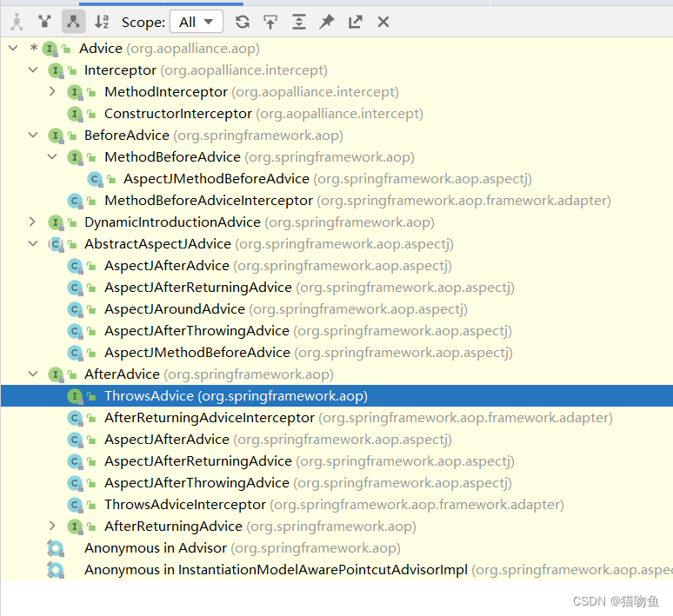This screenshot has width=673, height=616.
Task: Collapse the MethodBeforeAdvice node
Action: pos(52,156)
